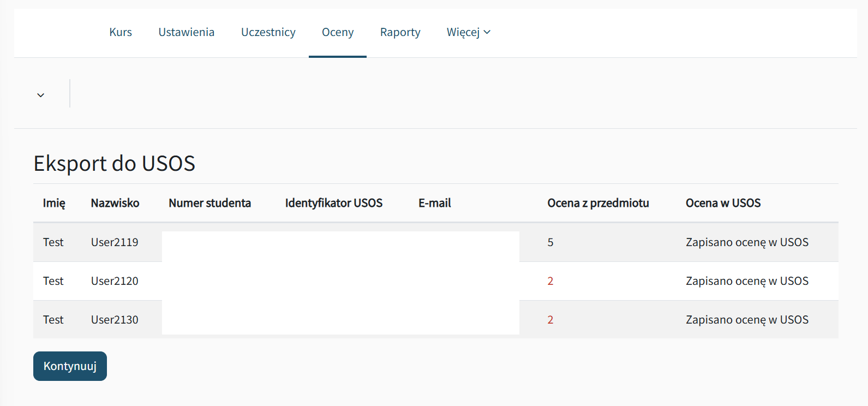Open the Kurs tab

[x=121, y=32]
